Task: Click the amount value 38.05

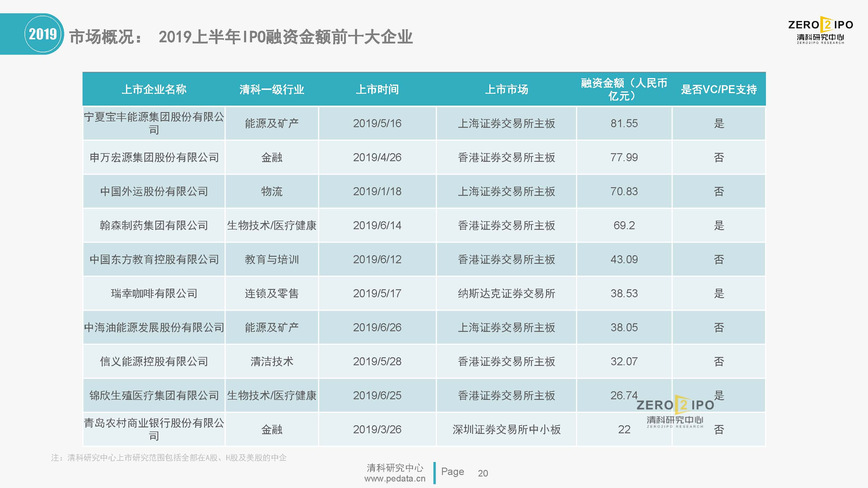Action: tap(624, 327)
